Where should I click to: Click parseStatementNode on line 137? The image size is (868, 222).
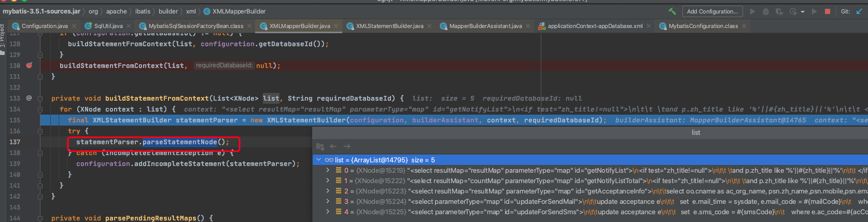tap(179, 142)
